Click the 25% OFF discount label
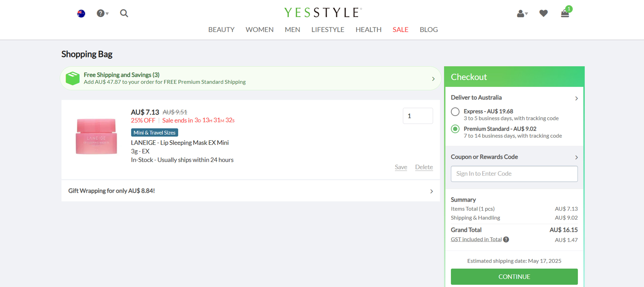The width and height of the screenshot is (644, 287). [x=143, y=120]
